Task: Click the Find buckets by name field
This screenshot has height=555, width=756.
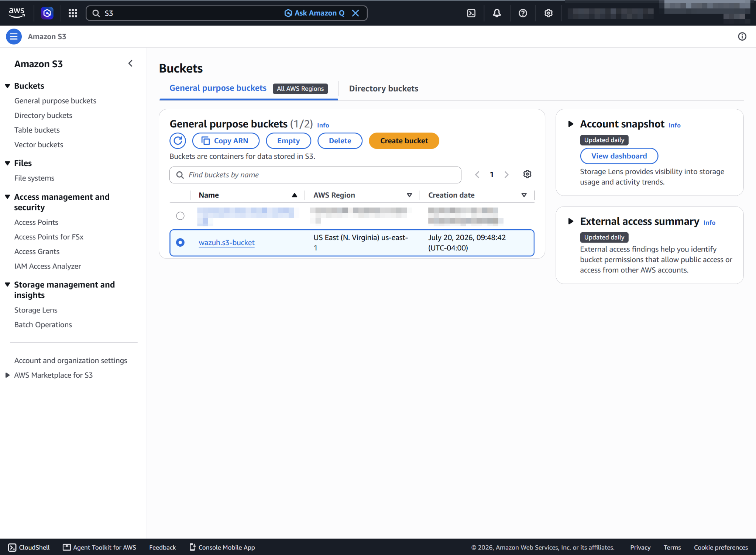Action: pos(315,175)
